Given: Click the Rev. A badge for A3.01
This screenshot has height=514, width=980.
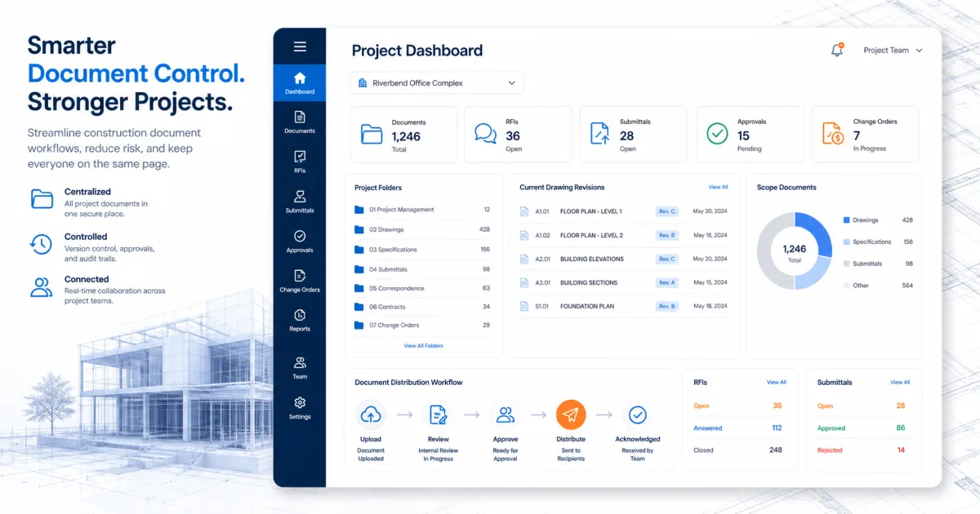Looking at the screenshot, I should 667,282.
